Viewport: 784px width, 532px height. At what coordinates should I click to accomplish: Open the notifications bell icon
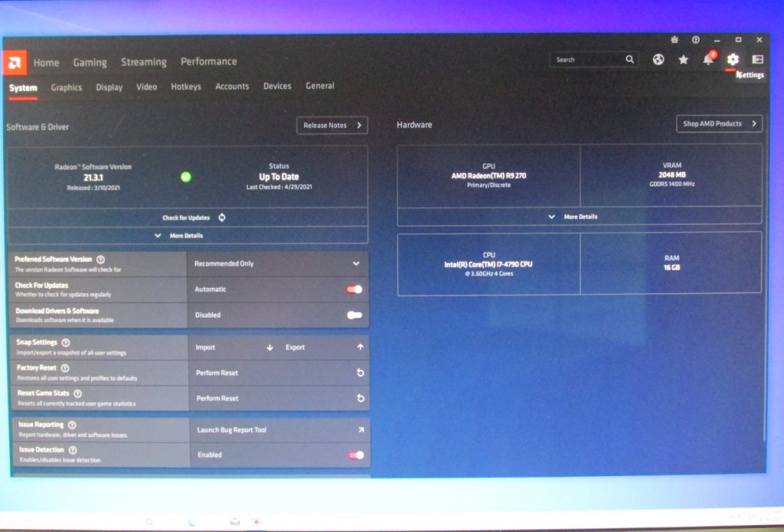708,59
